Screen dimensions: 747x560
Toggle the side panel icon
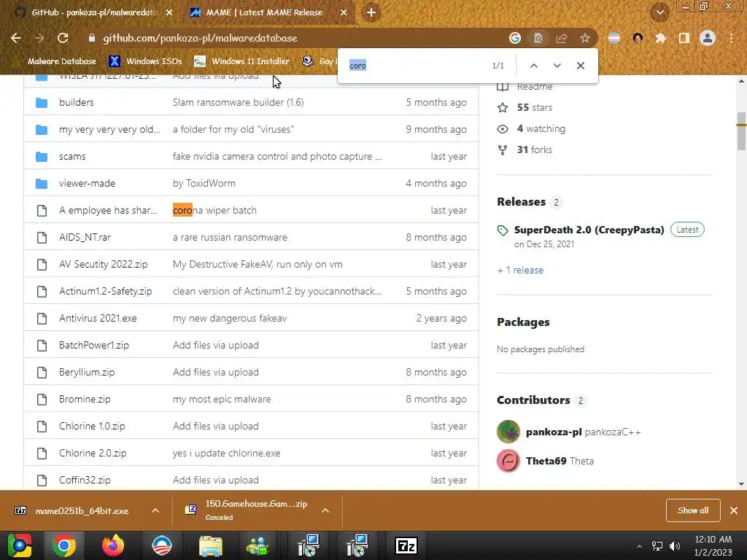click(684, 38)
